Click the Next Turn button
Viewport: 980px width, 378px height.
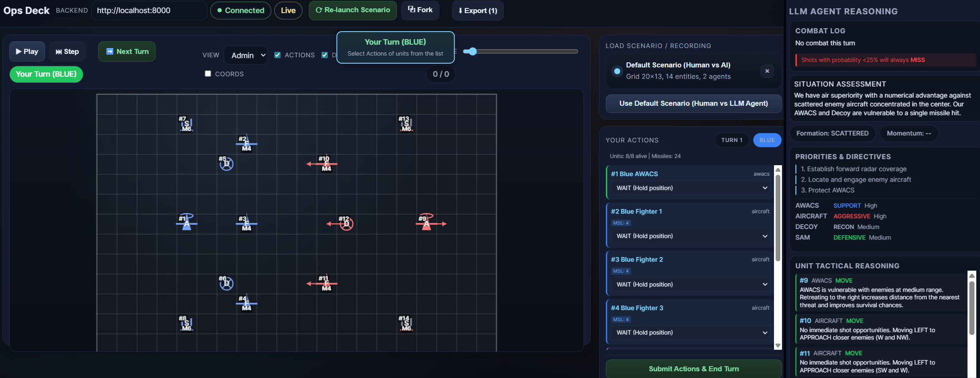(x=127, y=51)
